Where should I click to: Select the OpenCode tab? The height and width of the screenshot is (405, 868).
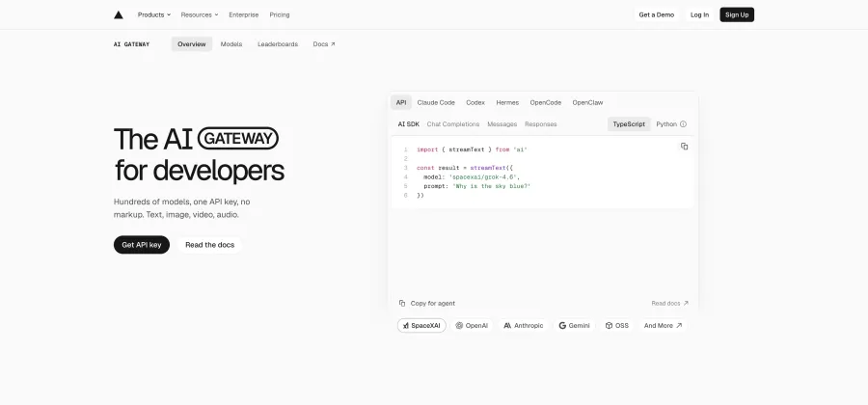tap(545, 102)
